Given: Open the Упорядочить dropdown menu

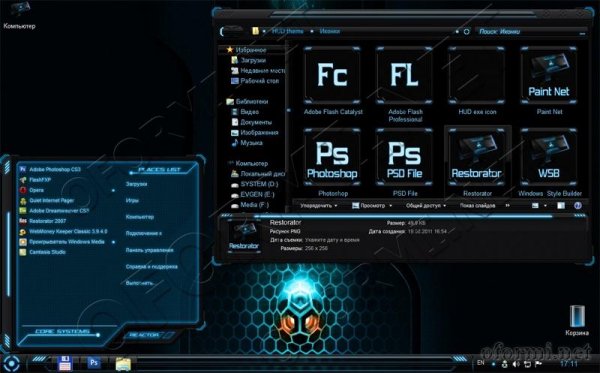Looking at the screenshot, I should pyautogui.click(x=318, y=205).
